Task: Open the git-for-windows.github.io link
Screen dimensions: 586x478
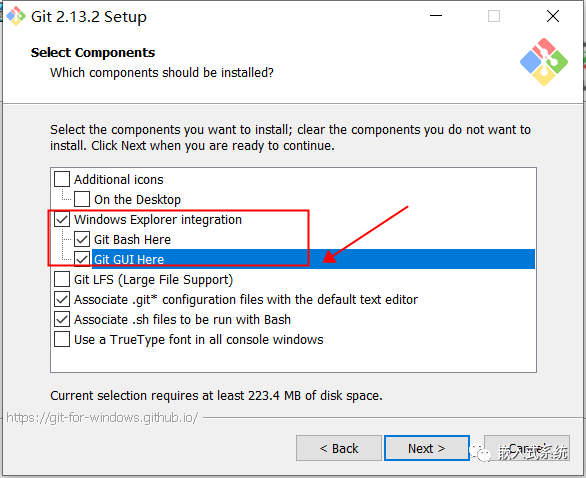Action: (102, 417)
